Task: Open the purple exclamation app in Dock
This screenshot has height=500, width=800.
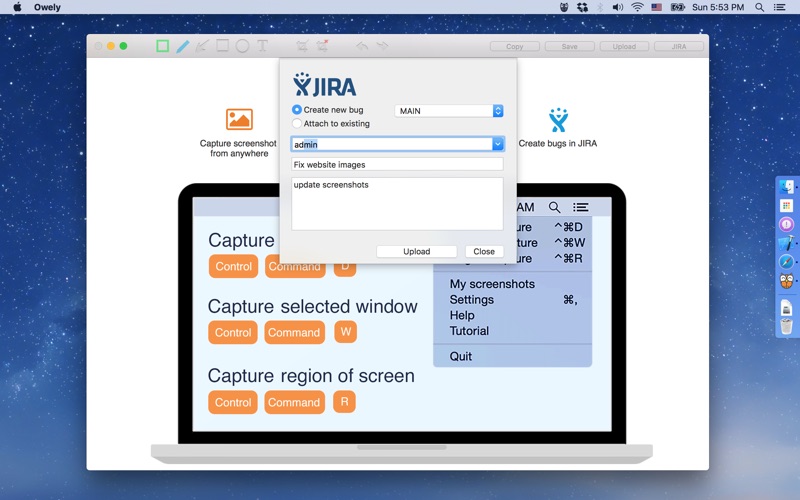Action: [786, 224]
